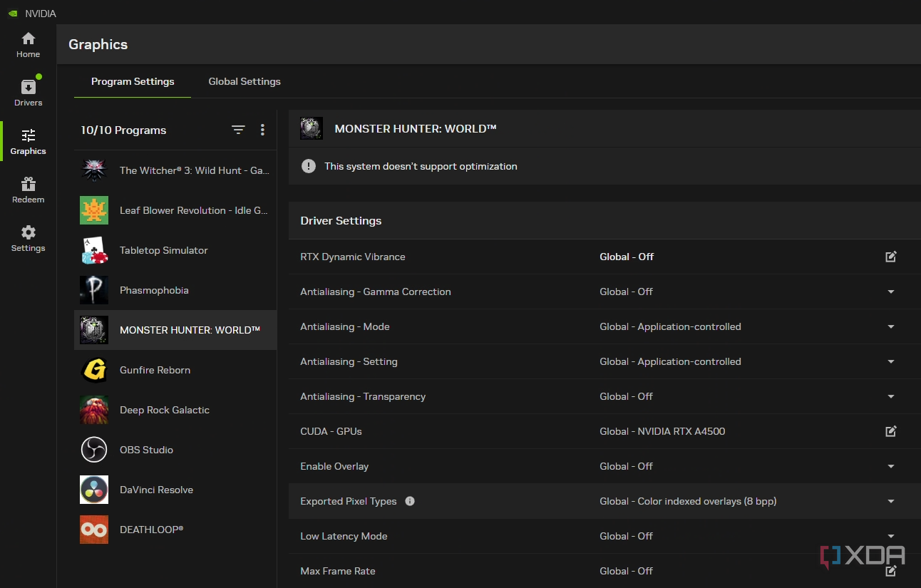921x588 pixels.
Task: Click the Tabletop Simulator icon
Action: tap(94, 250)
